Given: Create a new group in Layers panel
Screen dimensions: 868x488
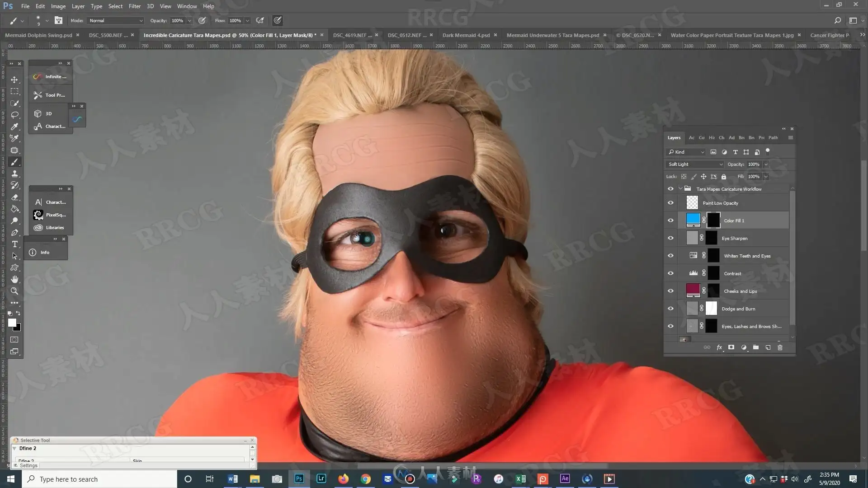Looking at the screenshot, I should (x=755, y=347).
